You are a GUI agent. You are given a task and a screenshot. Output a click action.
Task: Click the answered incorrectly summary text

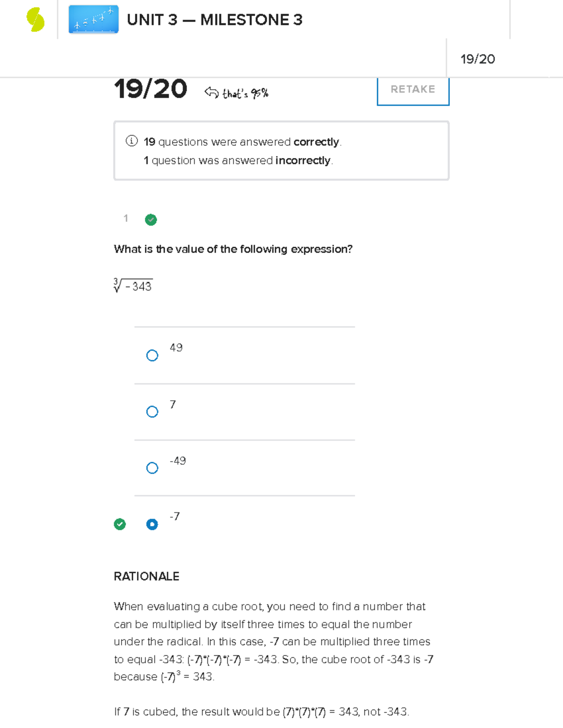238,160
